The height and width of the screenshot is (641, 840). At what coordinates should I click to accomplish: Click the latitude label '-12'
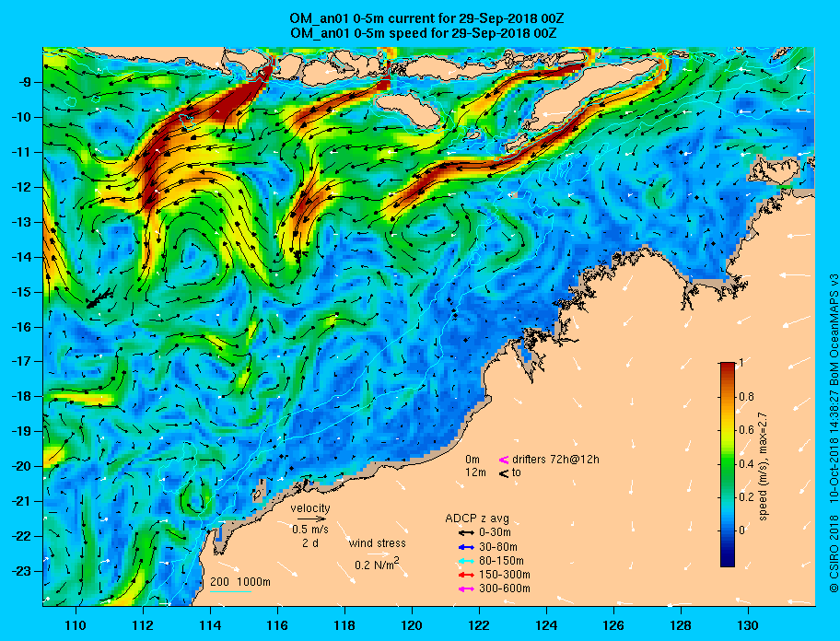pos(22,188)
